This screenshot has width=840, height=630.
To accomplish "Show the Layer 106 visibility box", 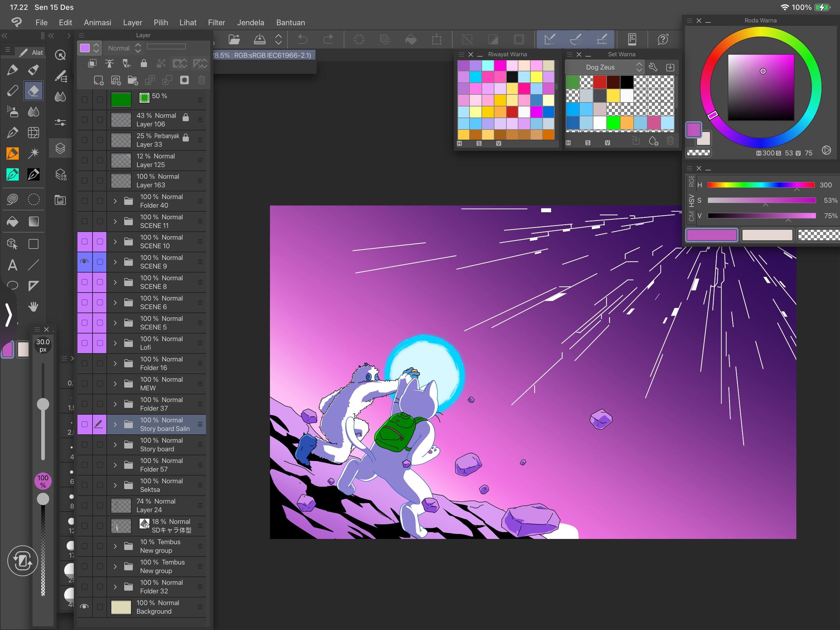I will [84, 120].
